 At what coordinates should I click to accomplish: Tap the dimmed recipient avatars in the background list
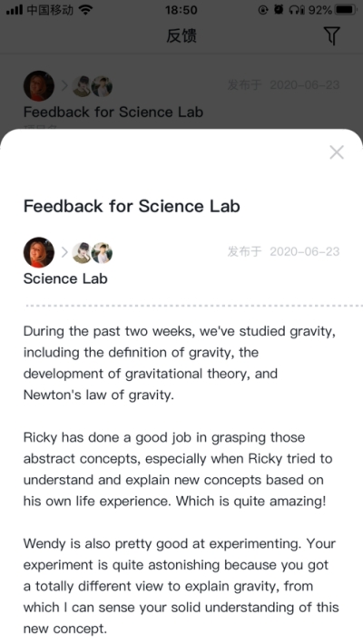click(93, 86)
